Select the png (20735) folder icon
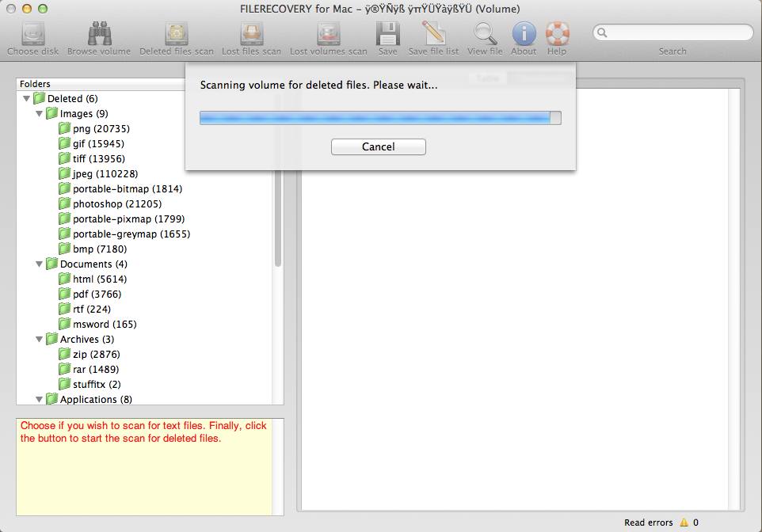Viewport: 762px width, 532px height. point(65,128)
